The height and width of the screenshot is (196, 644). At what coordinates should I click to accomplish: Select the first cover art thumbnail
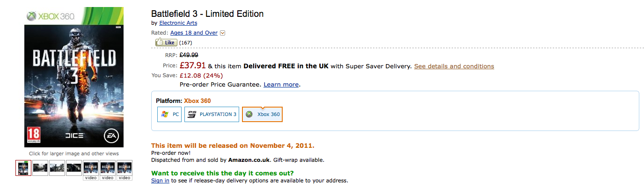point(23,168)
